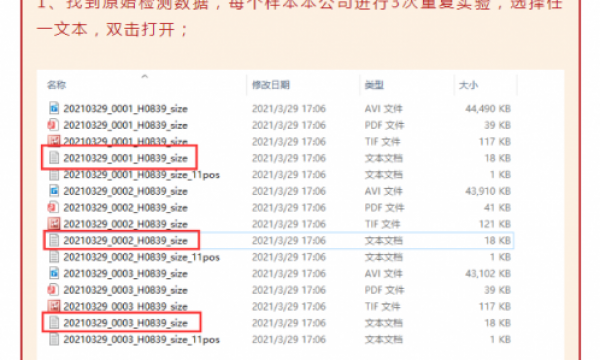Viewport: 600px width, 360px height.
Task: Select the 20210329_0001_H0839_size AVI file name
Action: click(126, 109)
